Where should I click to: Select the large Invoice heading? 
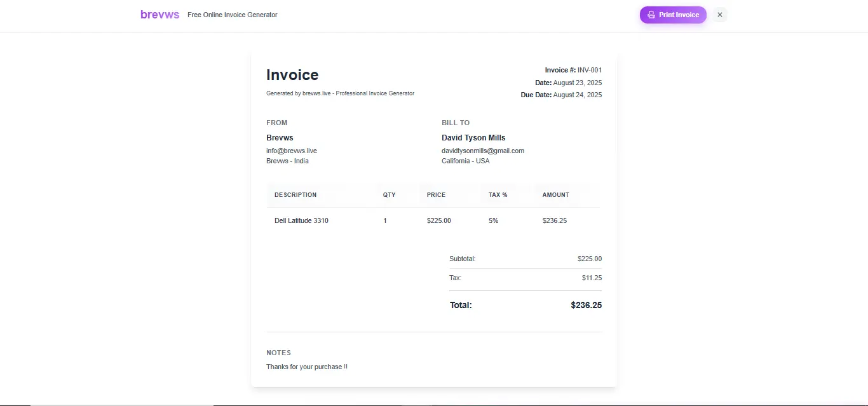292,75
